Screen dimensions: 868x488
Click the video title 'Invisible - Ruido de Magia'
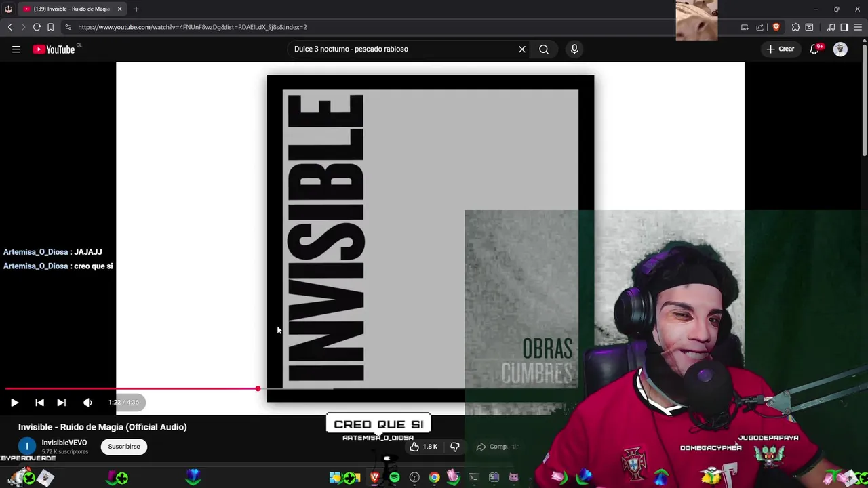102,427
